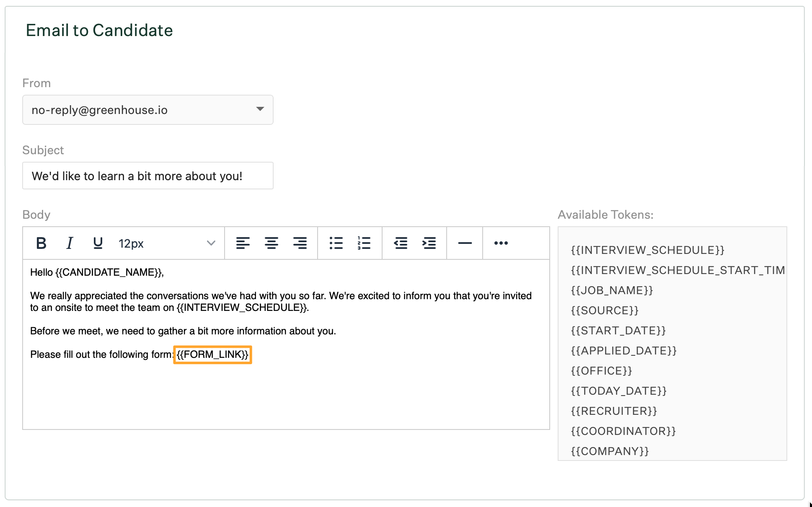
Task: Click the Subject input field
Action: (147, 176)
